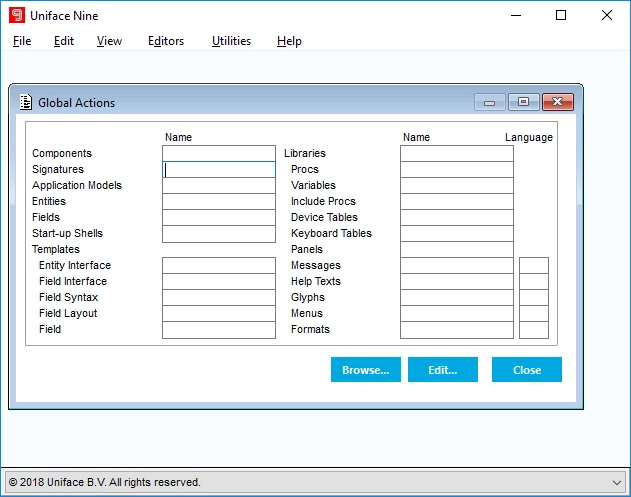Maximize the Uniface Nine main window
The image size is (631, 497).
[x=561, y=15]
